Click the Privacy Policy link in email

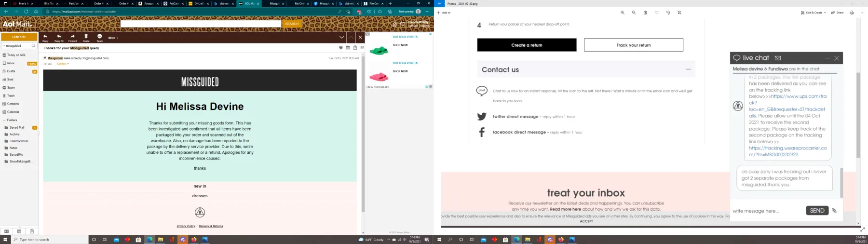pyautogui.click(x=186, y=226)
